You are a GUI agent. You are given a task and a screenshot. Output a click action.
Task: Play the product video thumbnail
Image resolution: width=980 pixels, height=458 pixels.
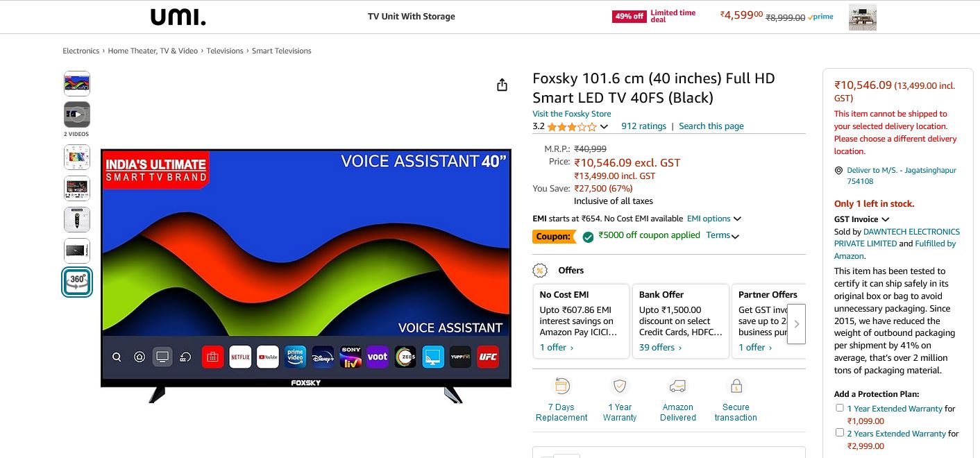coord(77,114)
